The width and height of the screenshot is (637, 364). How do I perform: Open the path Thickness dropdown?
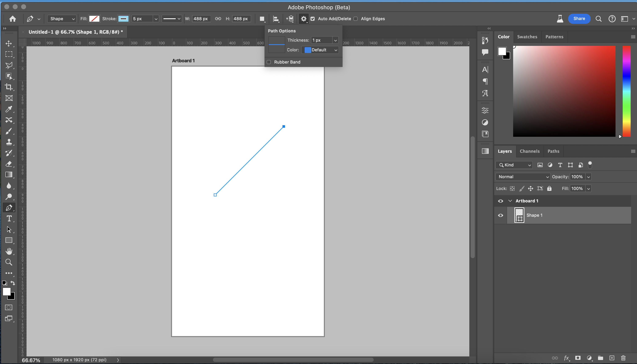pyautogui.click(x=335, y=40)
